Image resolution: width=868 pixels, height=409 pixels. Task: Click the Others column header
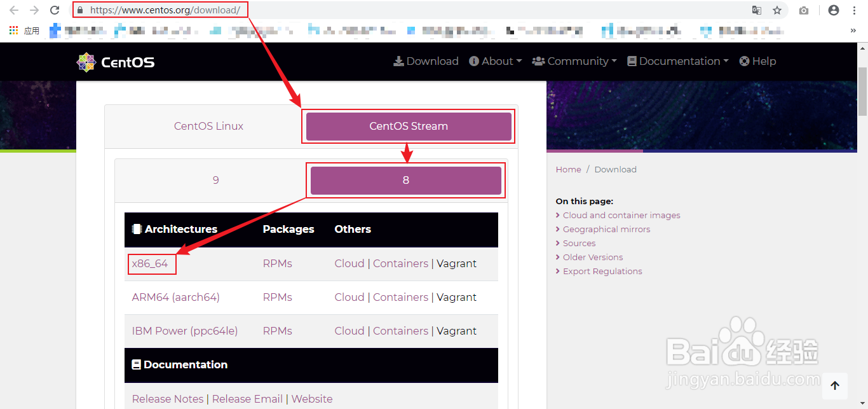click(353, 229)
